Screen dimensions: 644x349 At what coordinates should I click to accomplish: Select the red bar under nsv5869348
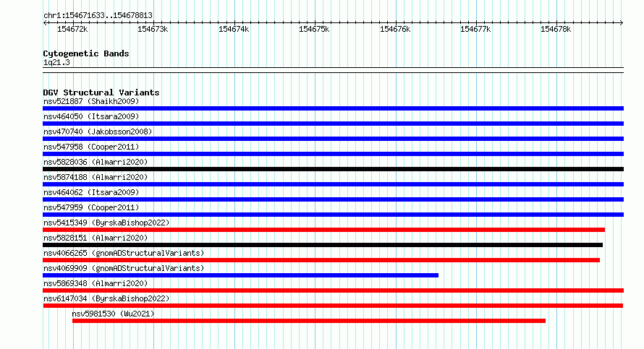click(333, 290)
